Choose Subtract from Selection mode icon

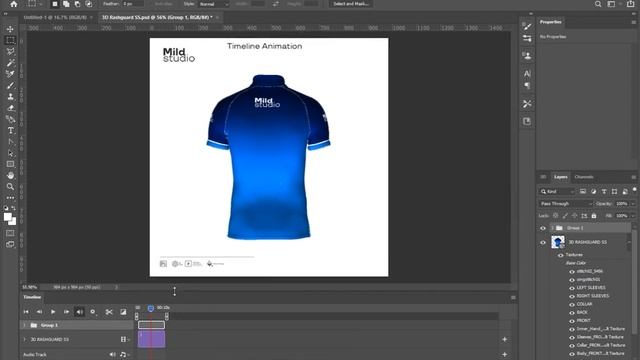[78, 4]
